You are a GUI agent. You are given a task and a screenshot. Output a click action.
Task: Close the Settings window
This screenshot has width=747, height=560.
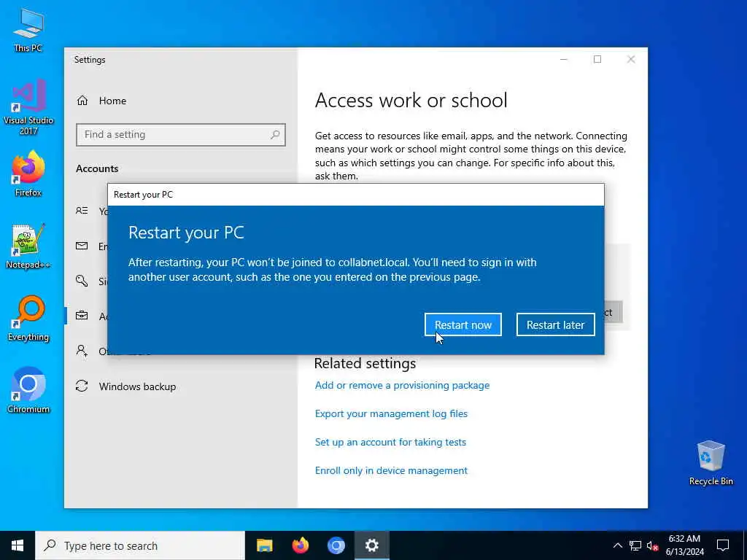pos(631,60)
